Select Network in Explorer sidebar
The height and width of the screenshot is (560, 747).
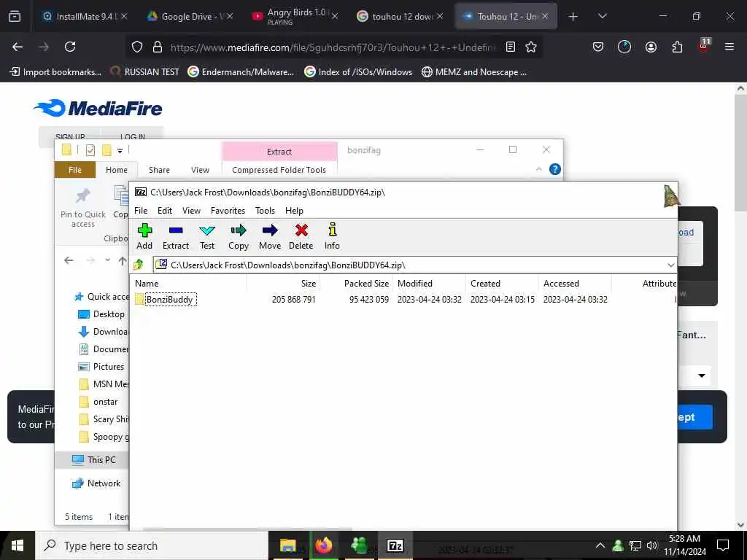coord(97,483)
